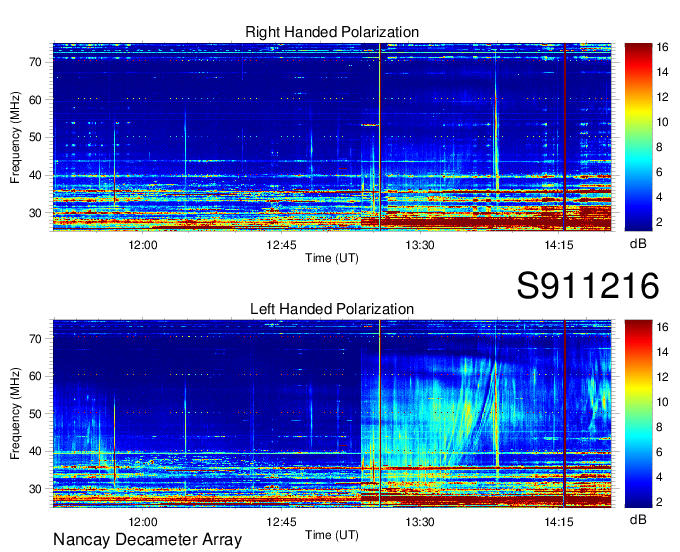Click the 40 MHz tick of Right Handed plot
This screenshot has height=552, width=680.
click(x=36, y=175)
